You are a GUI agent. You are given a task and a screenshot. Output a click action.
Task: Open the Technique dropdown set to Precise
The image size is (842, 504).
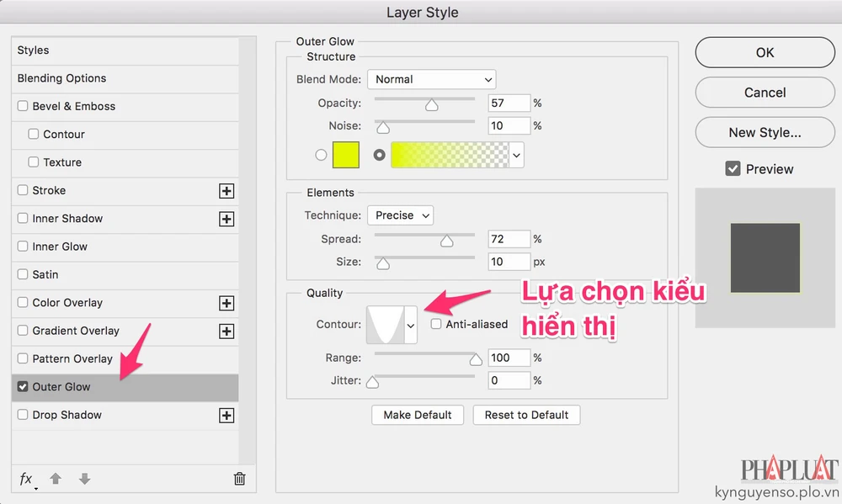(x=401, y=215)
